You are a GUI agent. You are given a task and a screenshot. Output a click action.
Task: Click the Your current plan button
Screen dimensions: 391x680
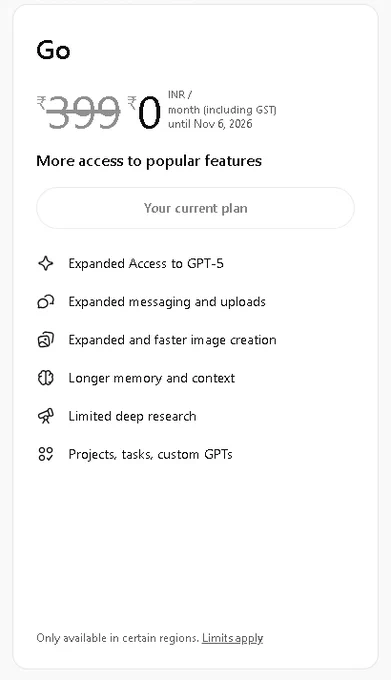196,208
